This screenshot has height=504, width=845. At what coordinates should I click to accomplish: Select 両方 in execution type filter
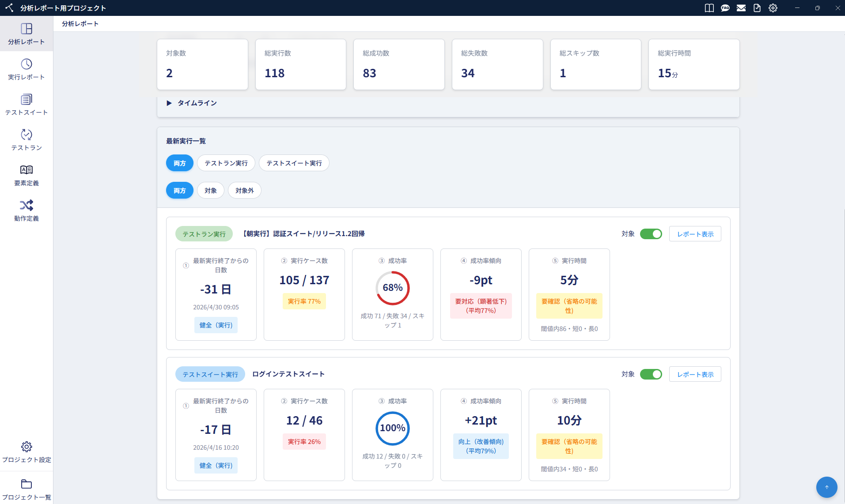[180, 163]
